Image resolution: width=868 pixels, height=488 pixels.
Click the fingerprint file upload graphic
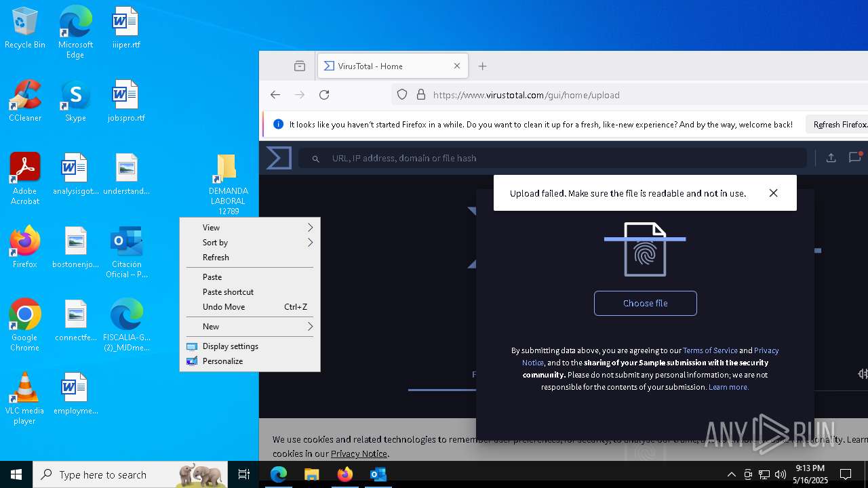click(645, 249)
